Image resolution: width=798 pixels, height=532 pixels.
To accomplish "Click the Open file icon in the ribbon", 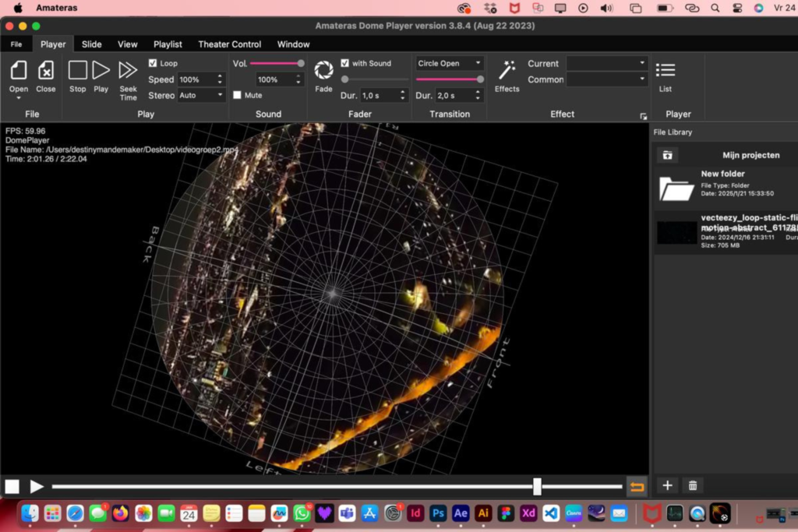I will (19, 71).
